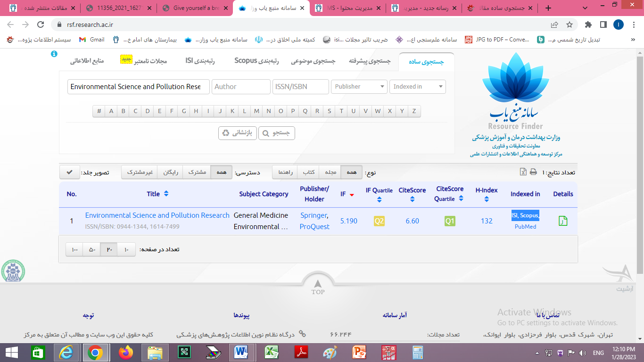The width and height of the screenshot is (644, 362).
Task: Click the IF value 5.190
Action: [348, 221]
